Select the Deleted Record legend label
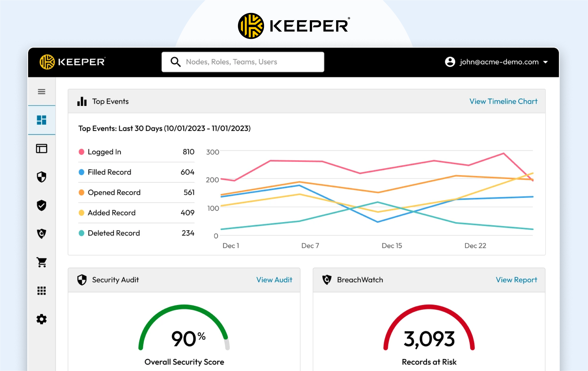This screenshot has width=588, height=371. pos(114,233)
